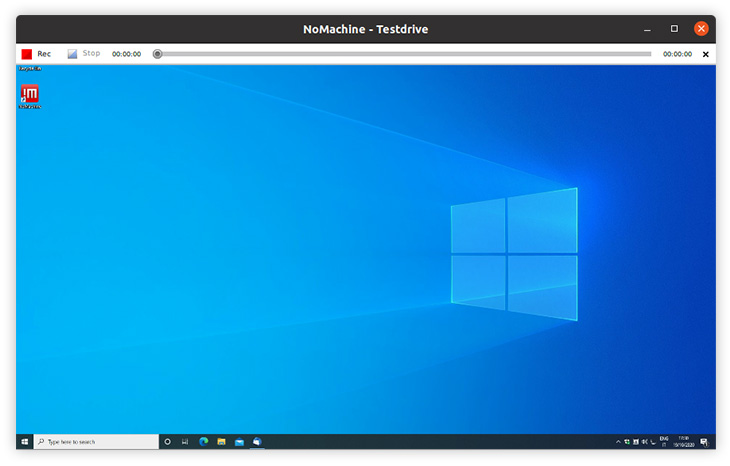Start recording with the Rec button

pos(35,54)
